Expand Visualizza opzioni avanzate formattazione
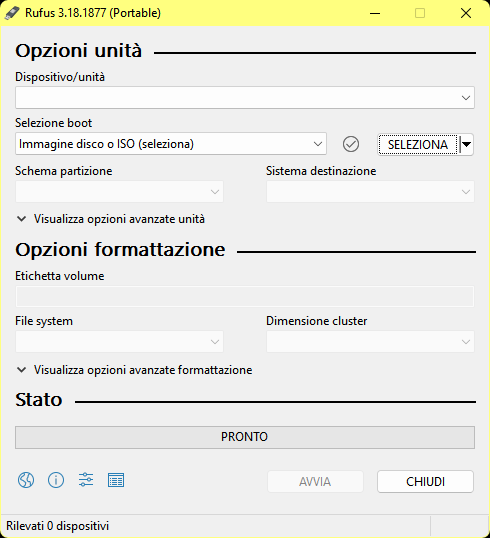Image resolution: width=490 pixels, height=538 pixels. (x=134, y=370)
